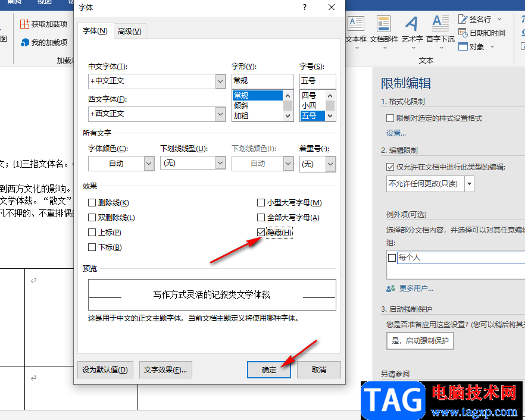Viewport: 525px width, 420px height.
Task: Insert Date and Time (日期和时间)
Action: (482, 33)
